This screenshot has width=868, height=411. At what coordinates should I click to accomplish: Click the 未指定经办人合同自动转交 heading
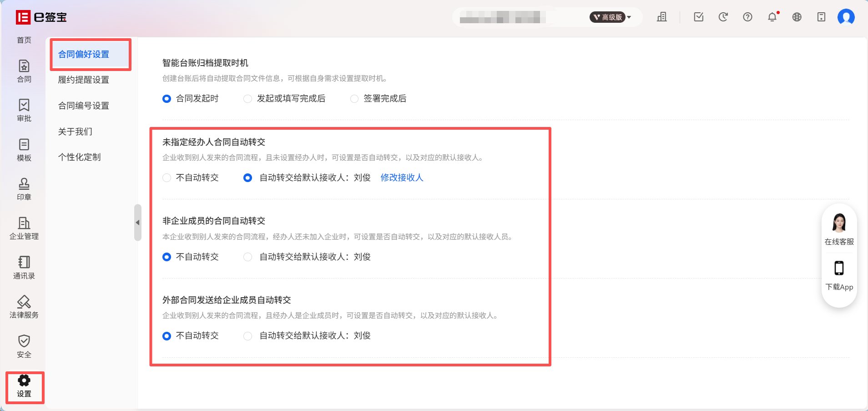coord(214,142)
